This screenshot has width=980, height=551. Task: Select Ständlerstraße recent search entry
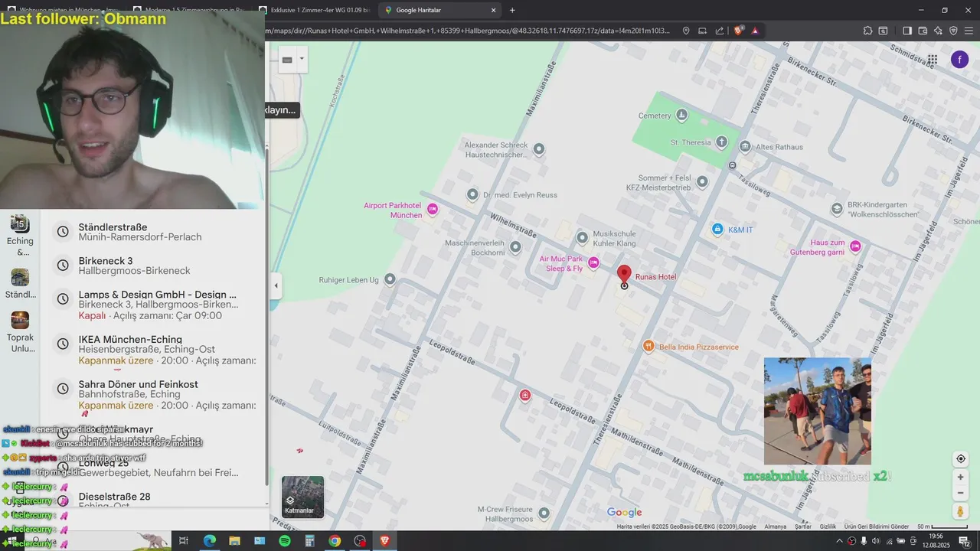tap(154, 232)
